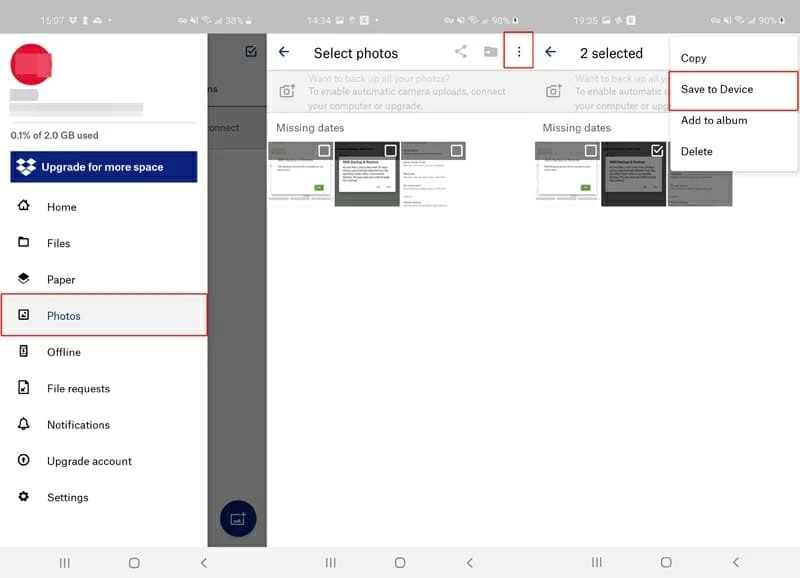Viewport: 800px width, 578px height.
Task: Open Settings gear icon
Action: [24, 497]
